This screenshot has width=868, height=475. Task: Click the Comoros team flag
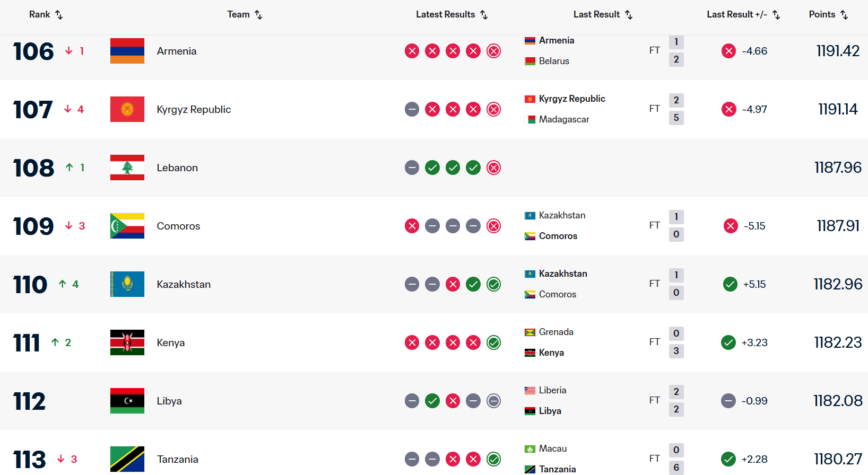[x=127, y=226]
